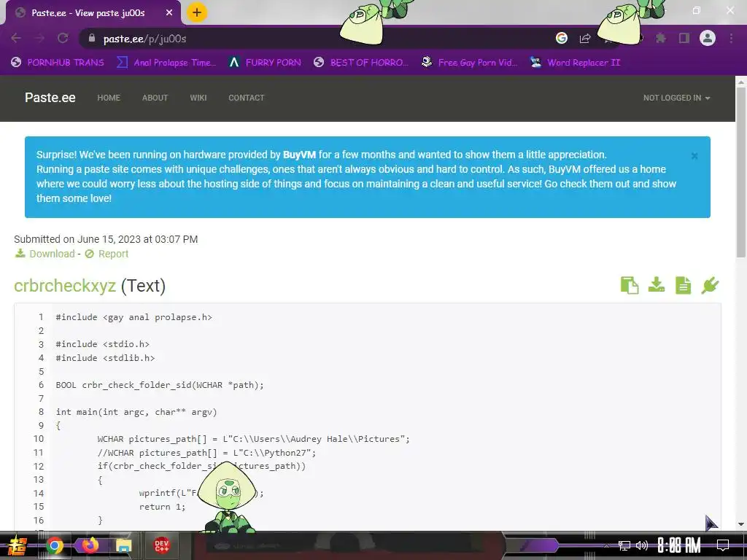Open Firefox from the taskbar
The width and height of the screenshot is (747, 560).
[90, 544]
